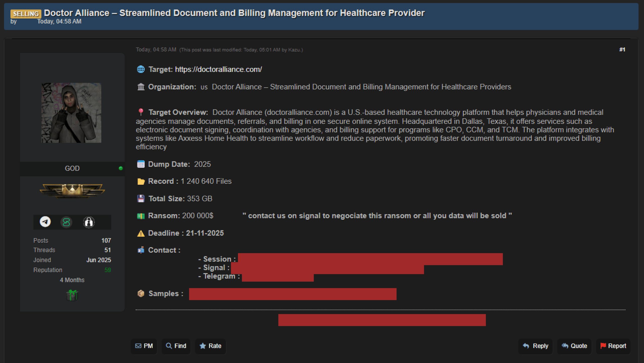Click the Deadline date 21-11-2025
This screenshot has height=363, width=644.
(x=205, y=233)
